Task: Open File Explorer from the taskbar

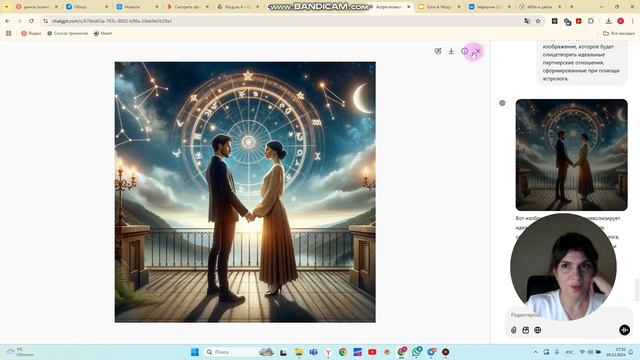Action: pos(299,352)
